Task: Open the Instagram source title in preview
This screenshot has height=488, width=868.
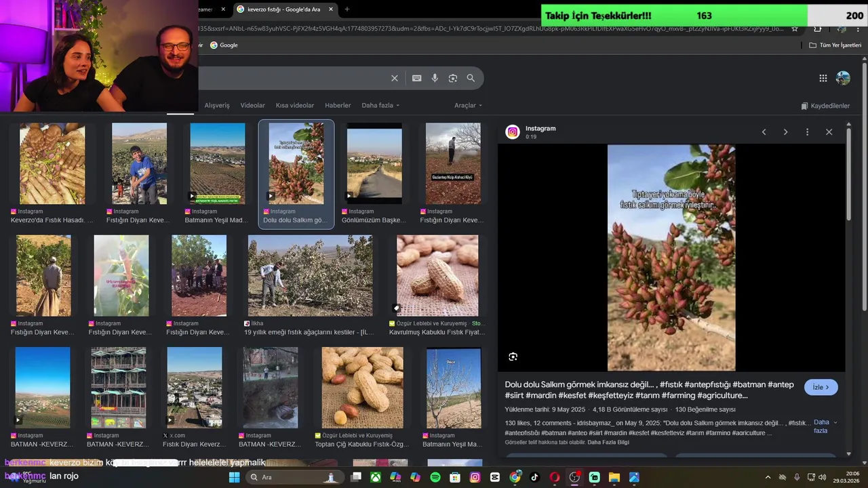Action: click(x=540, y=128)
